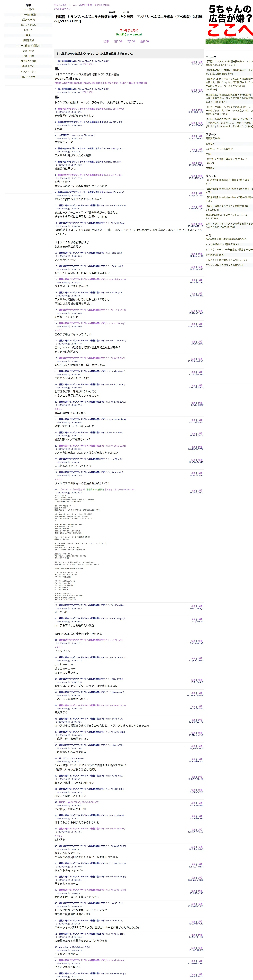Open the 完全密着 箱根駅伝 thread link
This screenshot has width=253, height=980.
pyautogui.click(x=215, y=255)
